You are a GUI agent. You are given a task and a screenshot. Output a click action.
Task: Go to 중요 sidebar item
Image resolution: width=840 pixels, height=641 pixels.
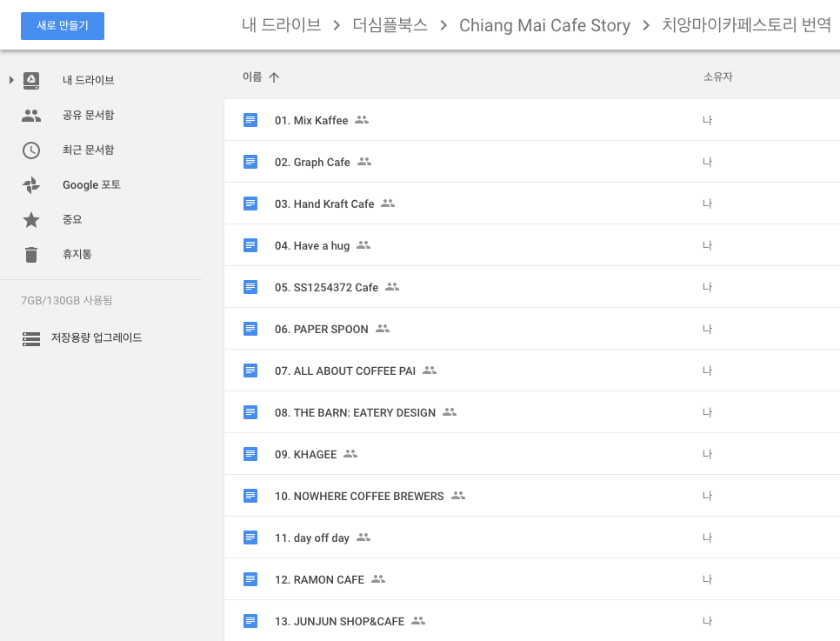(x=72, y=220)
